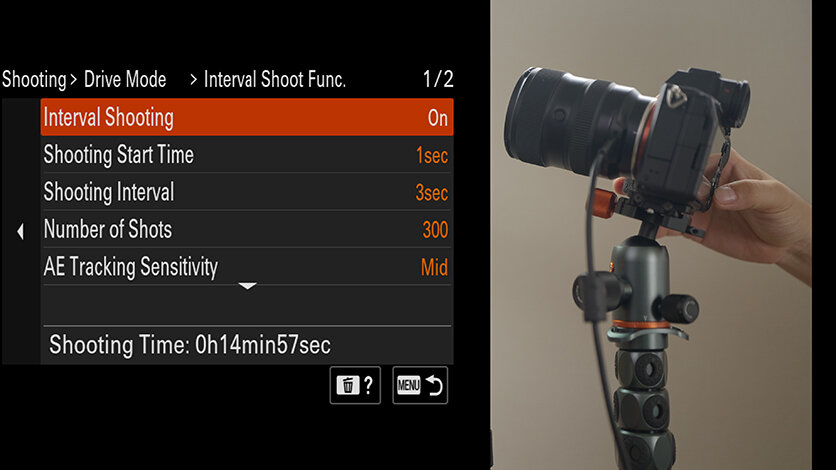Select the Shooting Start Time row

pyautogui.click(x=247, y=155)
